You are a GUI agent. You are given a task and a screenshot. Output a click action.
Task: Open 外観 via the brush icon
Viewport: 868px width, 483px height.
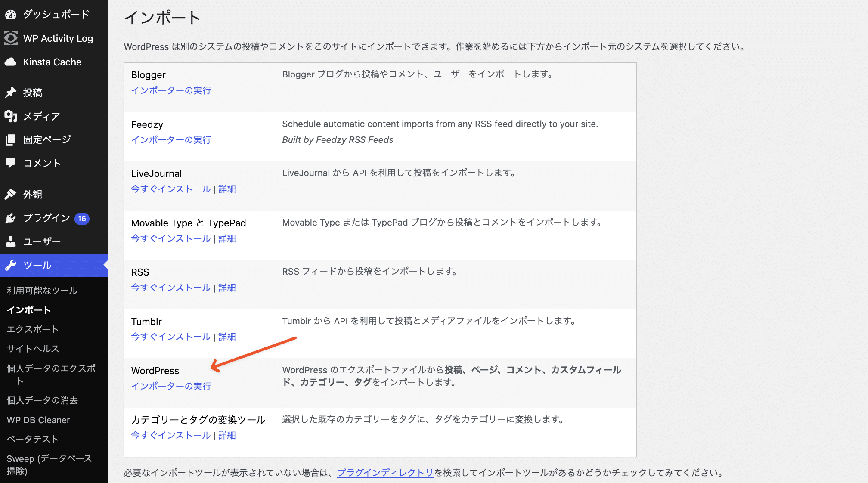coord(11,194)
